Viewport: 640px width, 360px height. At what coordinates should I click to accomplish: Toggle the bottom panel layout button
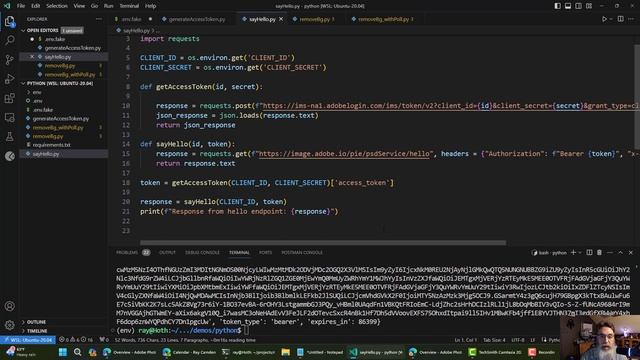pyautogui.click(x=568, y=6)
